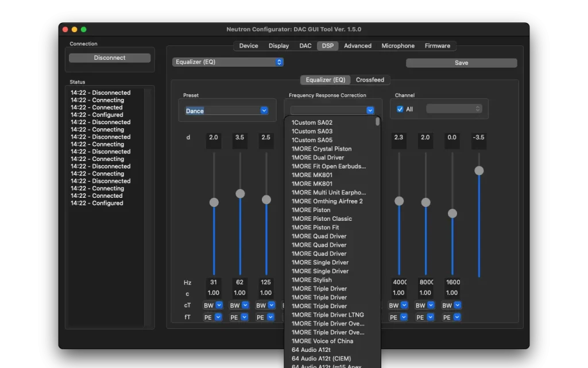
Task: Expand the Equalizer (EQ) mode dropdown
Action: pyautogui.click(x=228, y=62)
